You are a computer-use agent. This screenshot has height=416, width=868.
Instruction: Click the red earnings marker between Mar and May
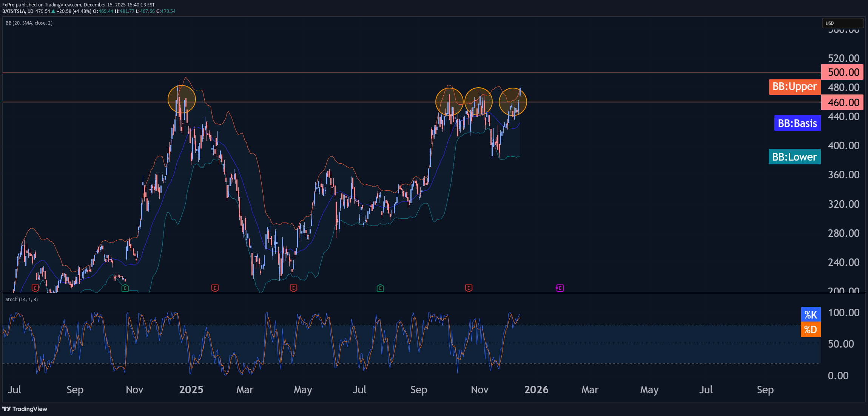pyautogui.click(x=293, y=288)
